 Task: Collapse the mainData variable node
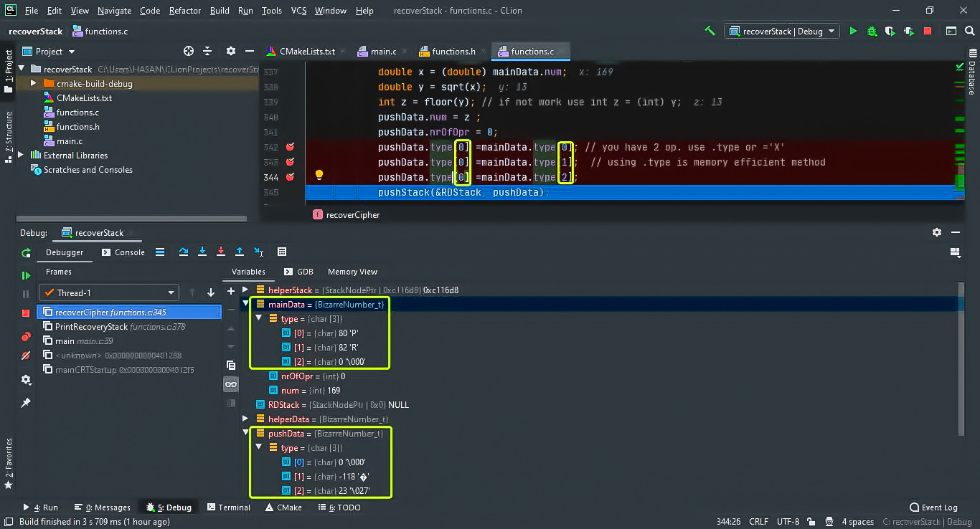coord(245,305)
